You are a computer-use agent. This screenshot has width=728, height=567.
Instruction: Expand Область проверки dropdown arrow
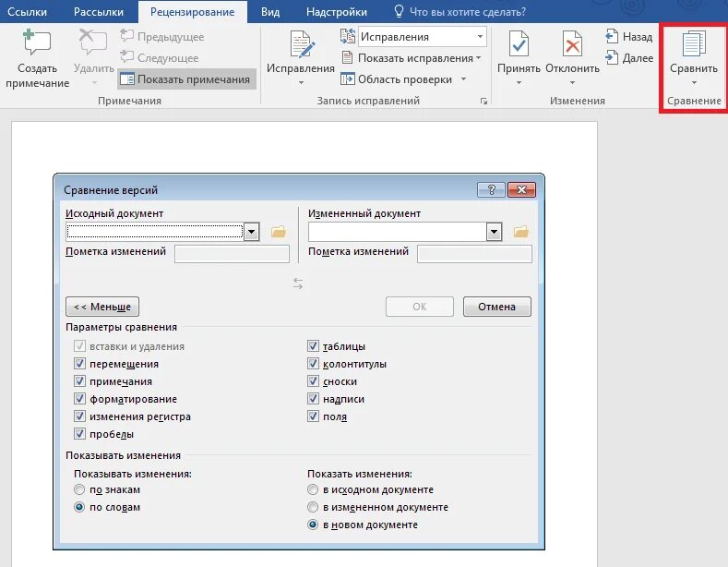click(x=463, y=79)
